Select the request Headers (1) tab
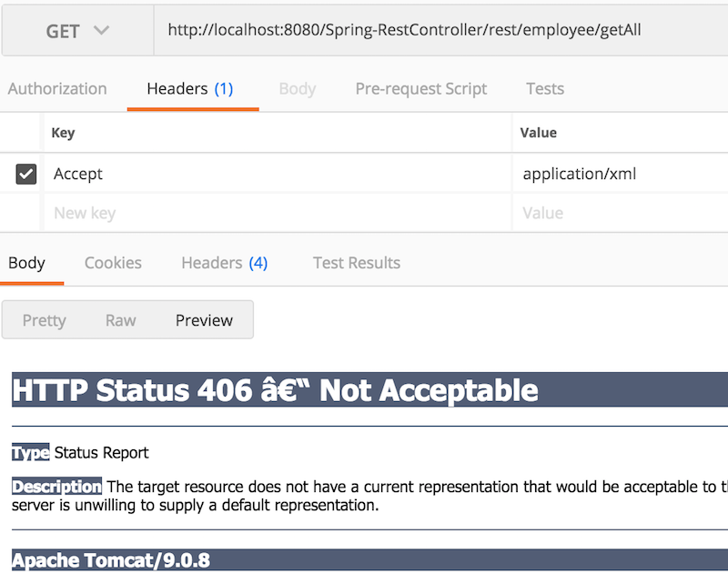The height and width of the screenshot is (584, 728). (190, 88)
